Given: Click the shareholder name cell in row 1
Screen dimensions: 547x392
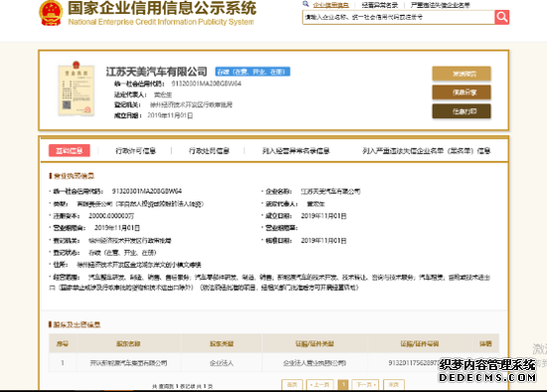Looking at the screenshot, I should [x=128, y=363].
